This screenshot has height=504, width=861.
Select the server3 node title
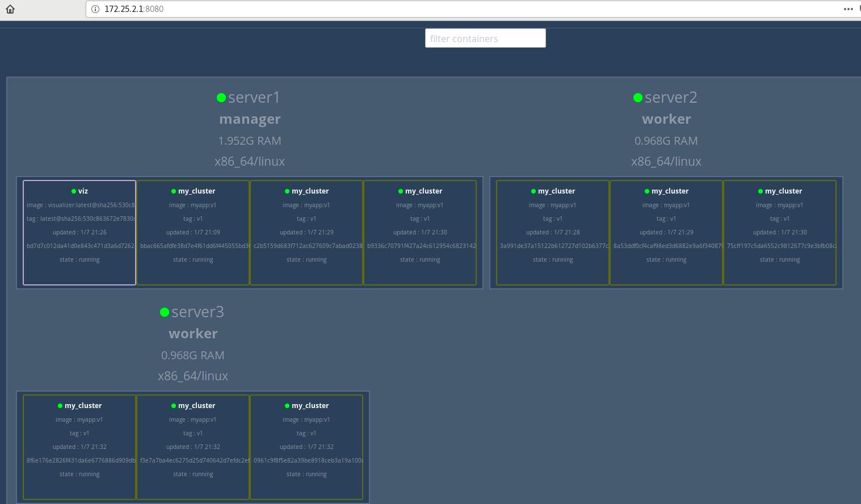pos(198,312)
